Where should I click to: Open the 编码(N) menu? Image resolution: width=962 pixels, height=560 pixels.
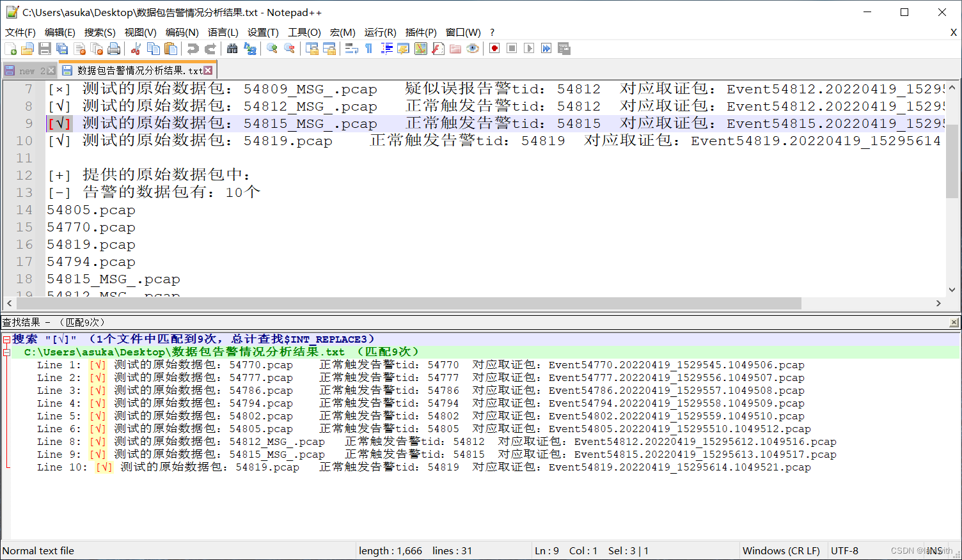[x=182, y=32]
